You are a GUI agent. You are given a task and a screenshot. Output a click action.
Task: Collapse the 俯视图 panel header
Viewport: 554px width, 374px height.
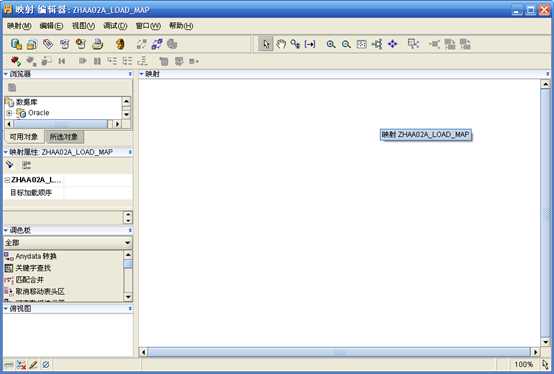(x=6, y=309)
